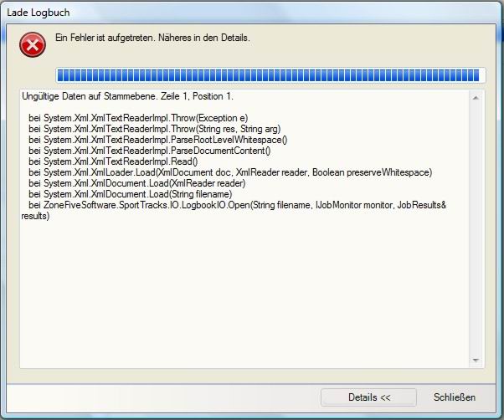Click the vertical scrollbar track of details box
The height and width of the screenshot is (420, 504).
click(x=476, y=226)
